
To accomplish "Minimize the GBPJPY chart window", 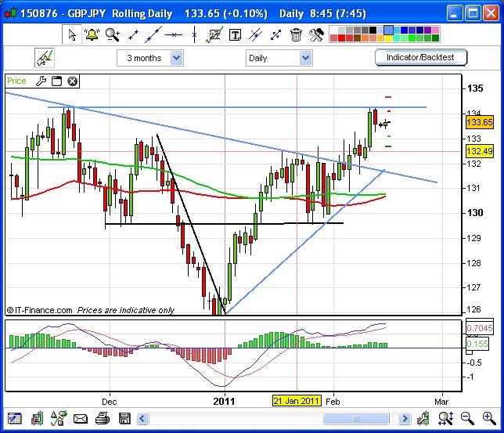I will point(454,13).
